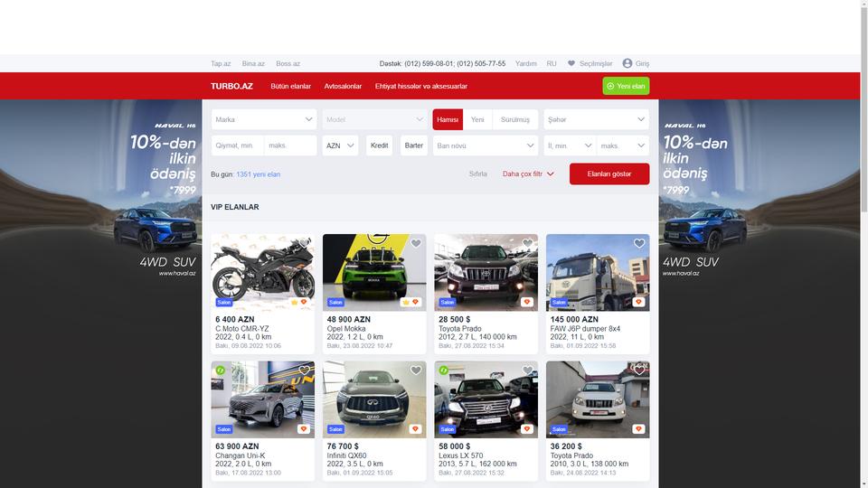Open the Boss.az site link
Viewport: 868px width, 488px height.
coord(288,63)
